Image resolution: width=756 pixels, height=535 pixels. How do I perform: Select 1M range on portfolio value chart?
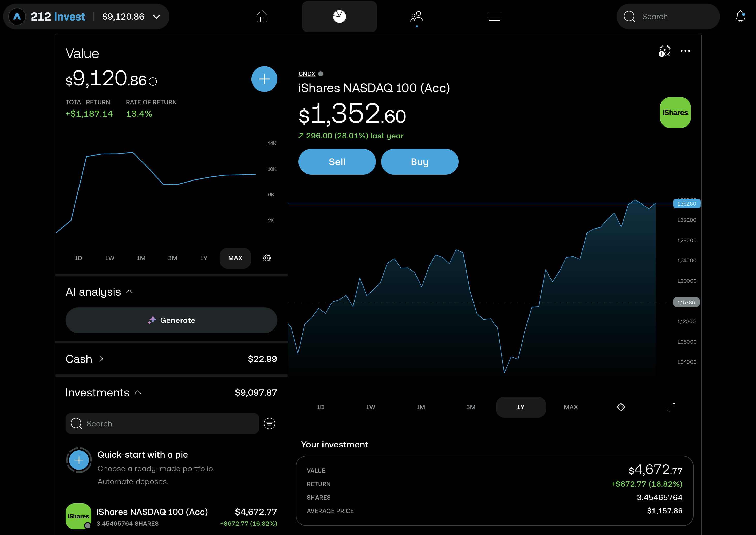point(141,258)
